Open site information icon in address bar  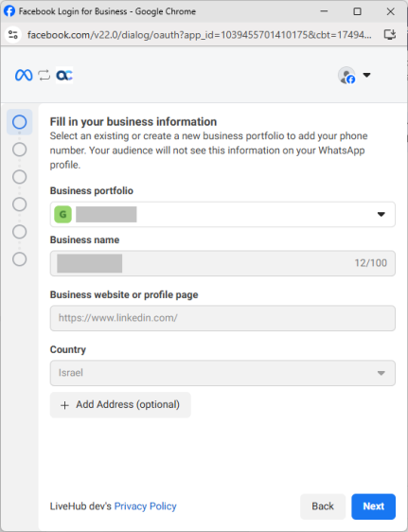pyautogui.click(x=13, y=35)
